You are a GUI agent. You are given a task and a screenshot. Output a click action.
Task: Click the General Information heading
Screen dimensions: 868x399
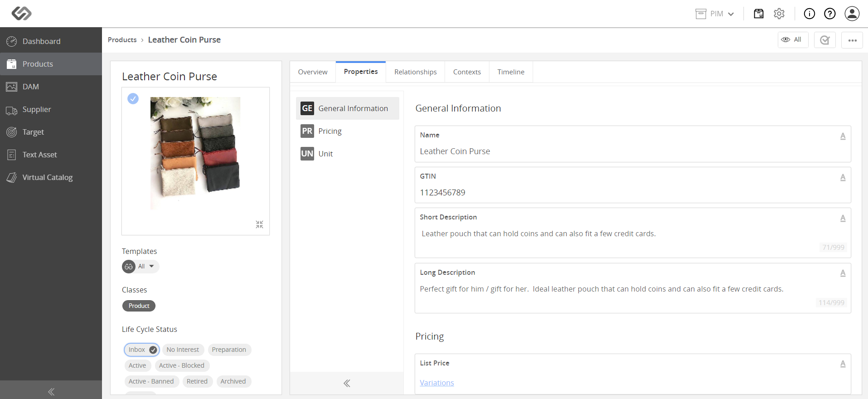pyautogui.click(x=458, y=108)
